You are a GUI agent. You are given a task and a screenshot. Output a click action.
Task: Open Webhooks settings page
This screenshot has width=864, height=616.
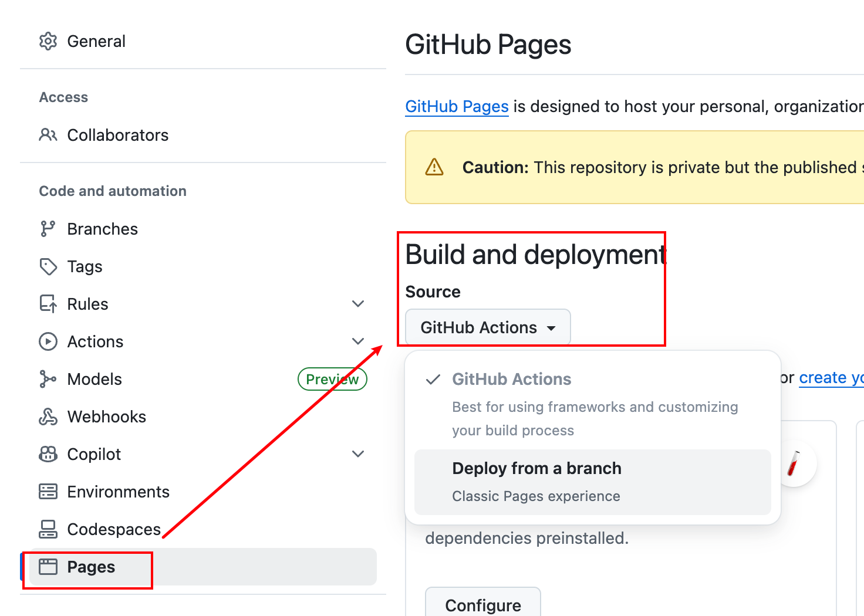pos(203,417)
